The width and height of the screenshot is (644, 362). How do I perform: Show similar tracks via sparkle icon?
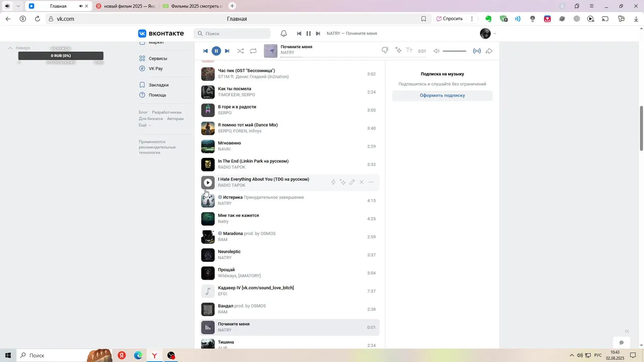pos(398,50)
